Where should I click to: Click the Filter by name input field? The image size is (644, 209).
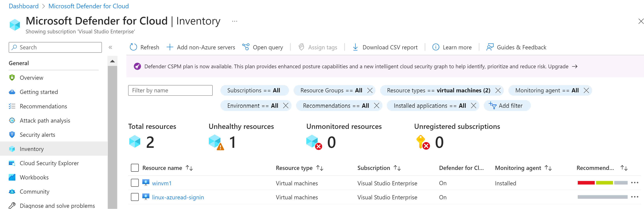click(x=170, y=90)
